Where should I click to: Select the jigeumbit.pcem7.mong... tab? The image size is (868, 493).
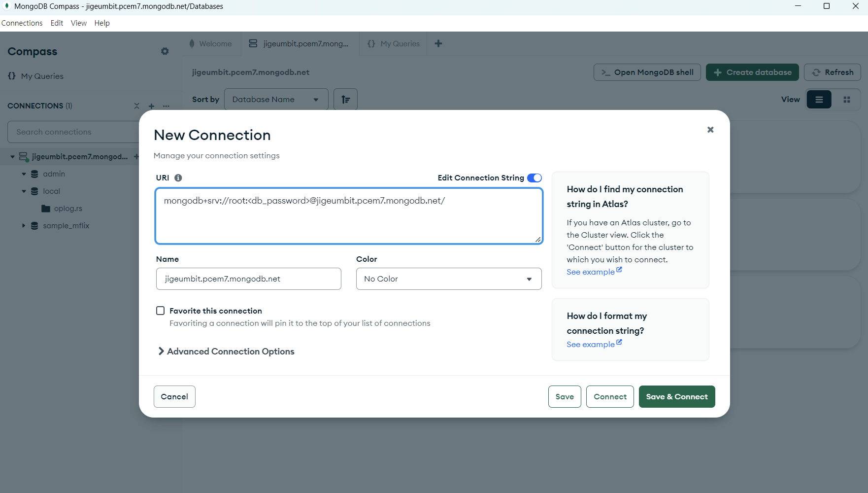point(300,43)
